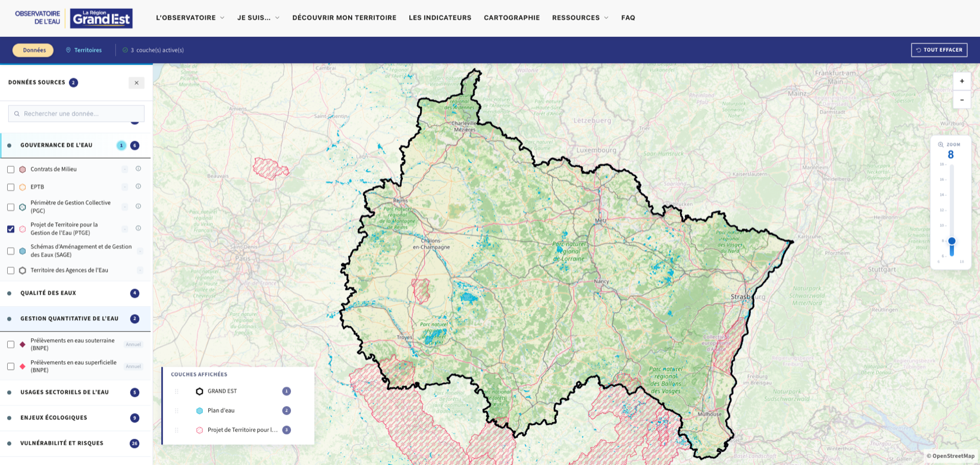Open info for Projet de Territoire PTGE
This screenshot has width=980, height=465.
pos(138,228)
